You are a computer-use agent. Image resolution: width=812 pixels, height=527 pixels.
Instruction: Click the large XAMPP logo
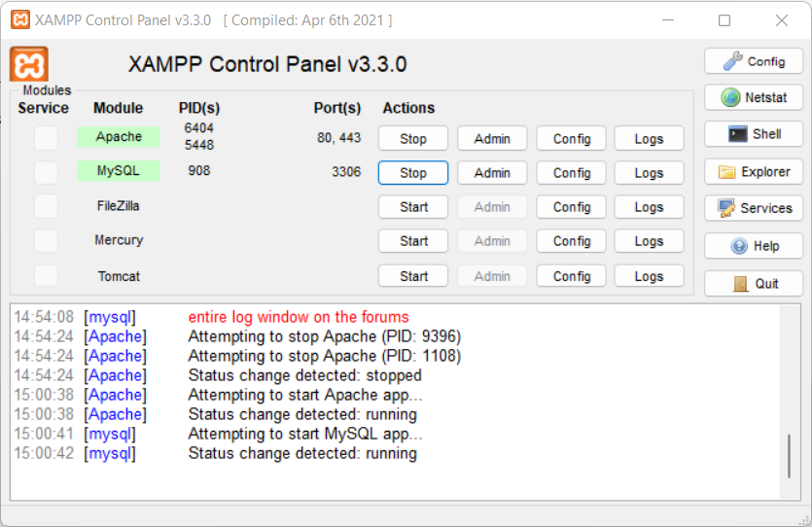29,64
